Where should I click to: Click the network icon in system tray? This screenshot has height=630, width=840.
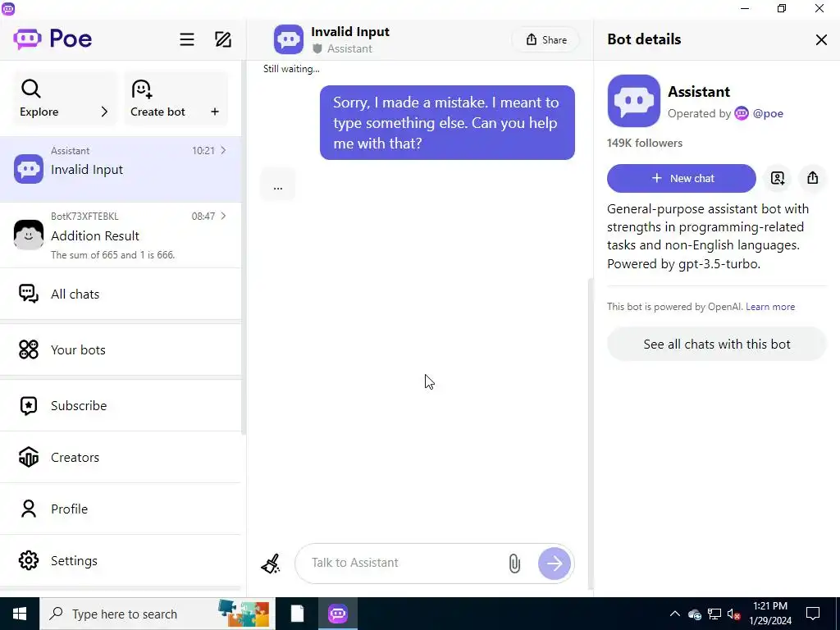click(x=714, y=614)
